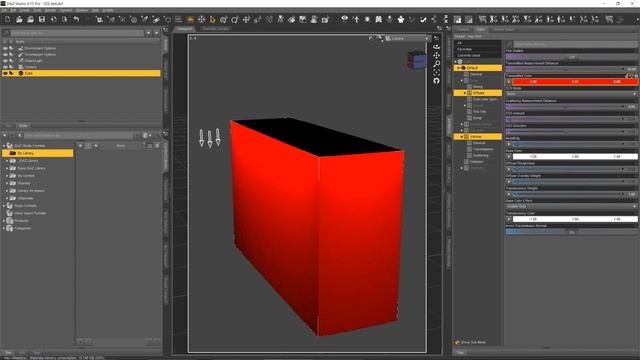
Task: Click the viewport pan control icon
Action: pyautogui.click(x=436, y=56)
